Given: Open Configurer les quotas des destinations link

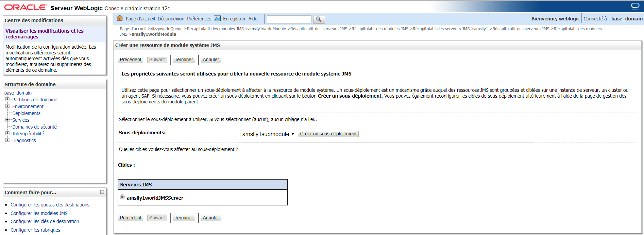Looking at the screenshot, I should pyautogui.click(x=50, y=205).
